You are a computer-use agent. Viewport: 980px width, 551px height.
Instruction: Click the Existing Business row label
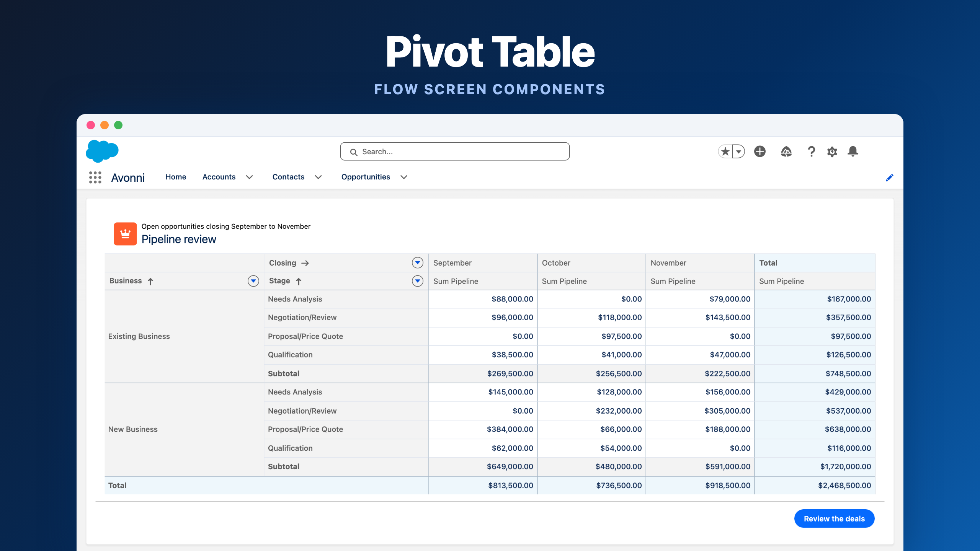point(139,336)
